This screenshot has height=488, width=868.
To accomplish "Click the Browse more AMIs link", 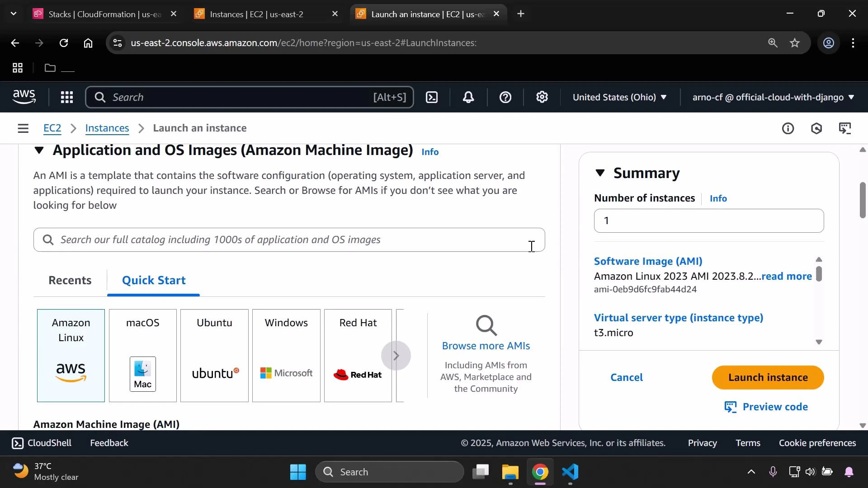I will pos(486,346).
